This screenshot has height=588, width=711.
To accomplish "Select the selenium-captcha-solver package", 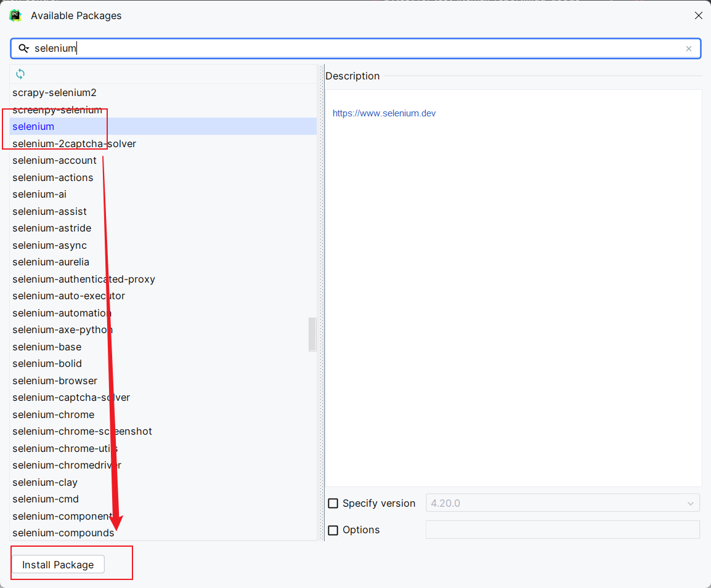I will tap(163, 398).
